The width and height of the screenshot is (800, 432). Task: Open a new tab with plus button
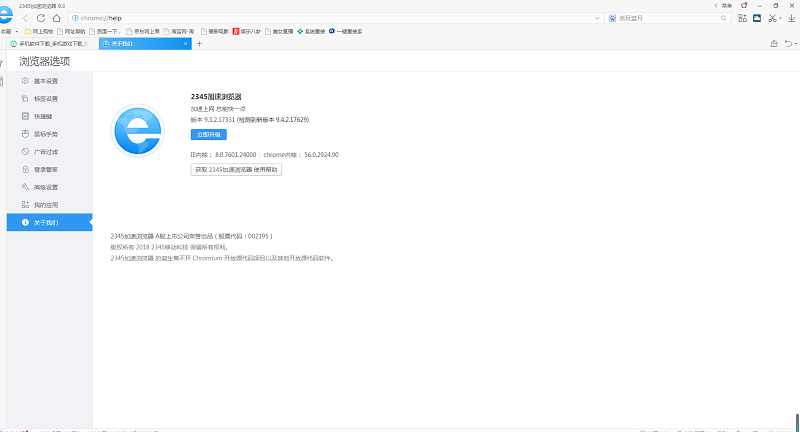tap(199, 44)
